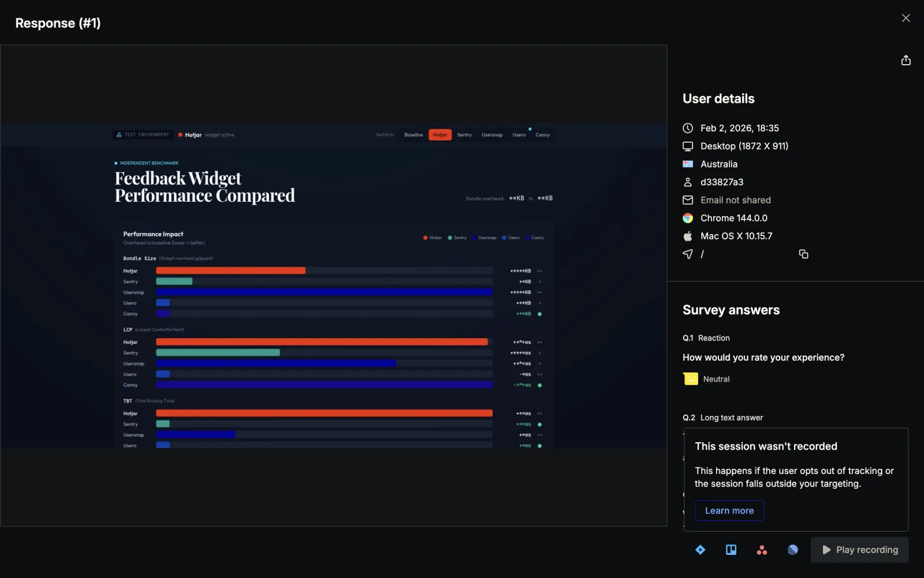Click the green Sentry LCP bar
Image resolution: width=924 pixels, height=578 pixels.
point(218,353)
